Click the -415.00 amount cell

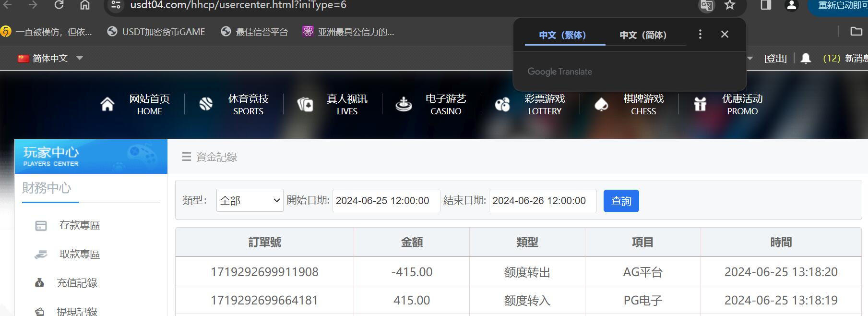[412, 272]
